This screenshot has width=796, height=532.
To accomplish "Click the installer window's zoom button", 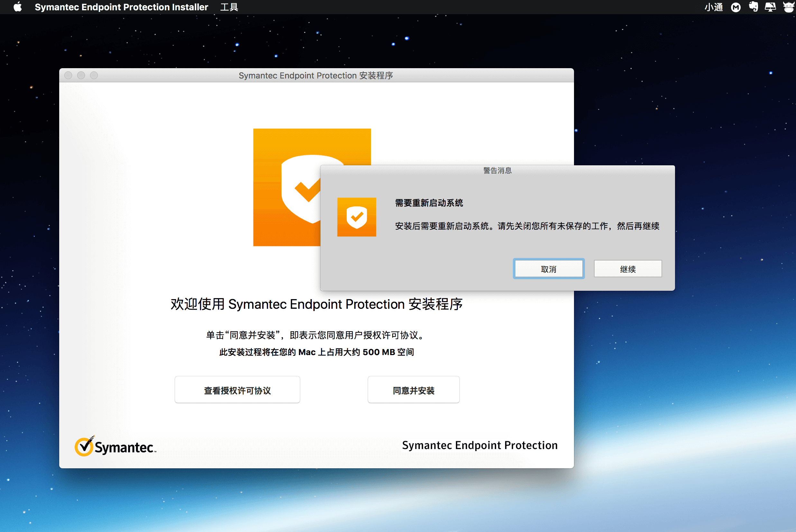I will 94,75.
